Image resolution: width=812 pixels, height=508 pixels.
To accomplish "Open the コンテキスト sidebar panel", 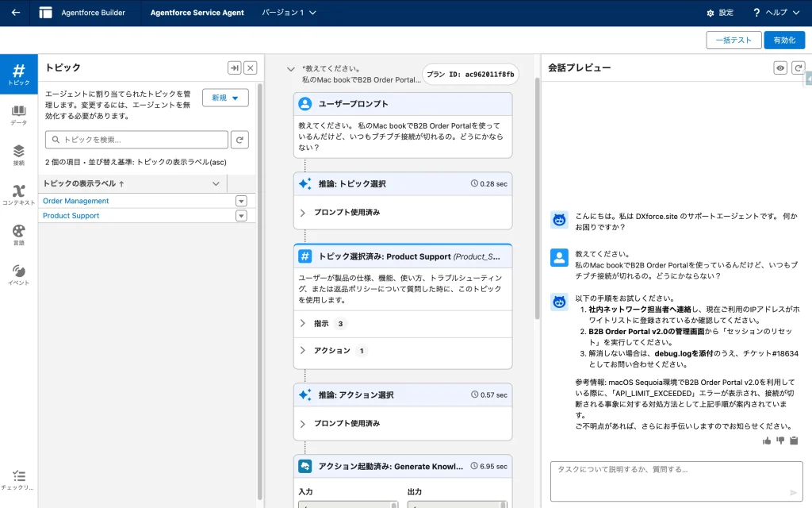I will (x=18, y=195).
